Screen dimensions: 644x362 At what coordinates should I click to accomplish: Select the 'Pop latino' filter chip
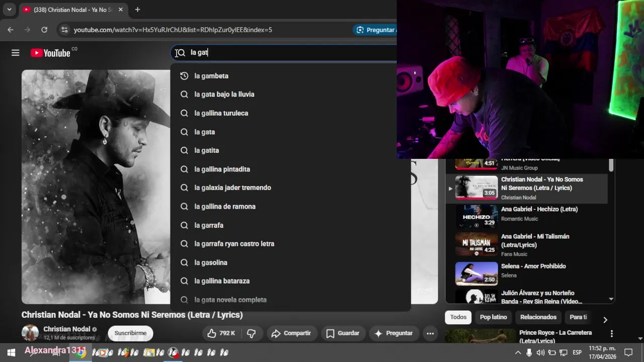(x=493, y=317)
